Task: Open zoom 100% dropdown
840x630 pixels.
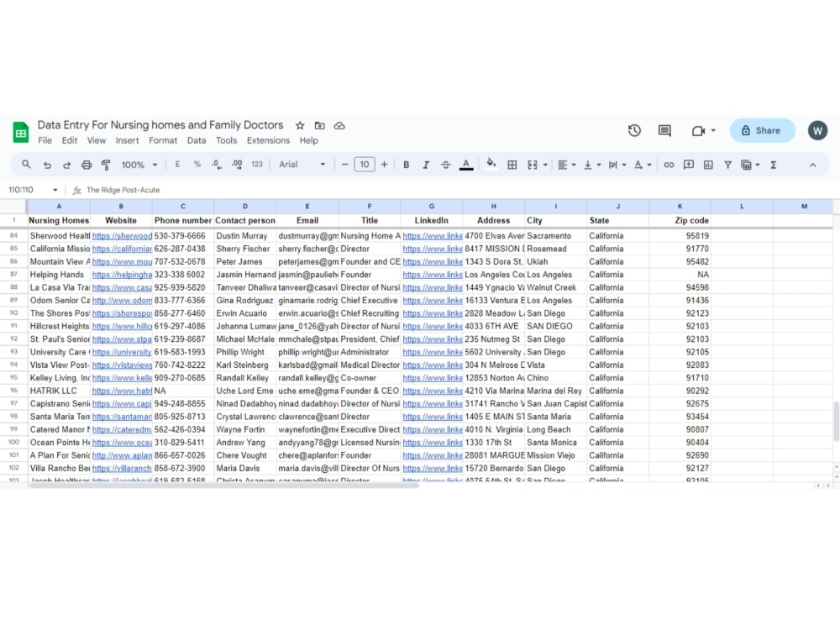Action: (x=139, y=165)
